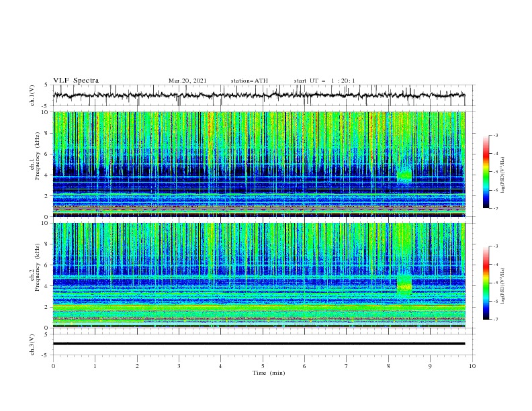The image size is (532, 411).
Task: Click the "8" tick on the time axis
Action: [x=388, y=366]
